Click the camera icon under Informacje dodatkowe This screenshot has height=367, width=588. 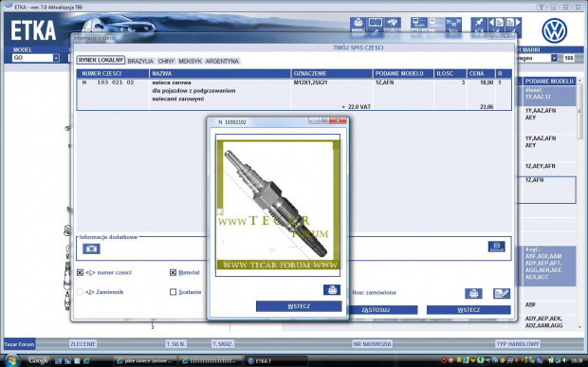[91, 248]
